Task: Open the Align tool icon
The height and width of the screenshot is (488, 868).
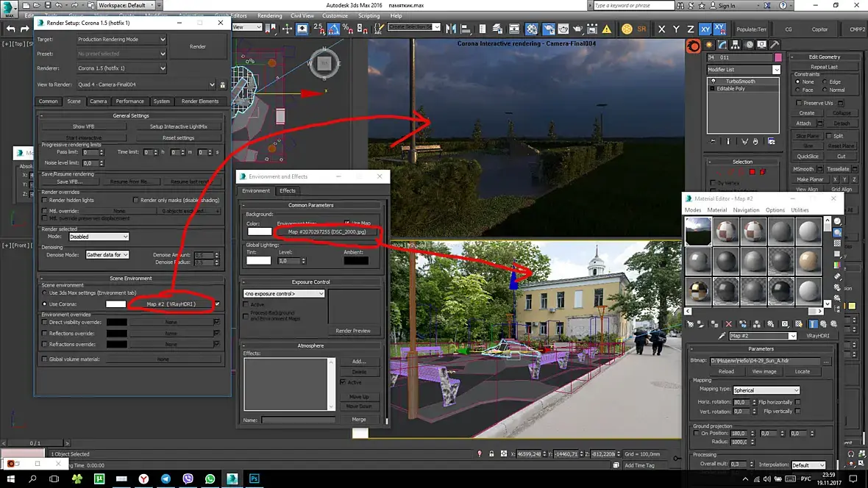Action: pos(466,29)
